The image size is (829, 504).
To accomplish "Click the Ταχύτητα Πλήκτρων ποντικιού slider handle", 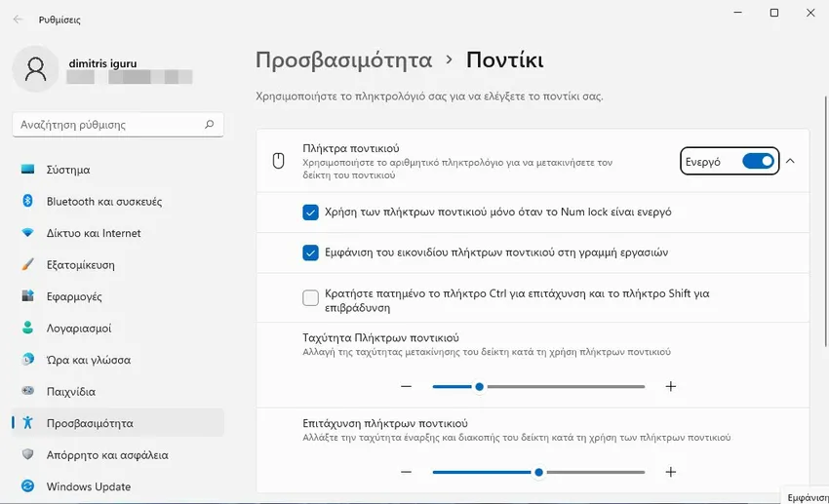I will tap(479, 387).
